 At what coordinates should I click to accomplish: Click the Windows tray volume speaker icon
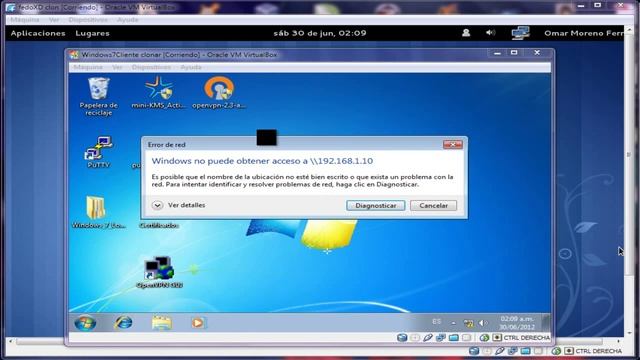(482, 323)
